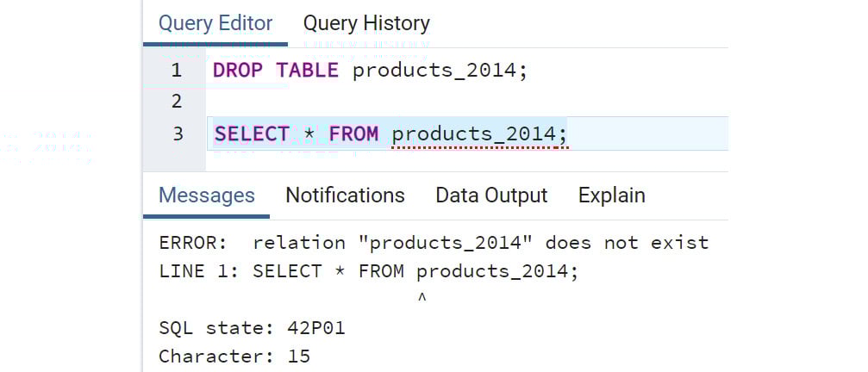Click the ERROR relation does not exist message
The image size is (868, 372).
pos(434,243)
